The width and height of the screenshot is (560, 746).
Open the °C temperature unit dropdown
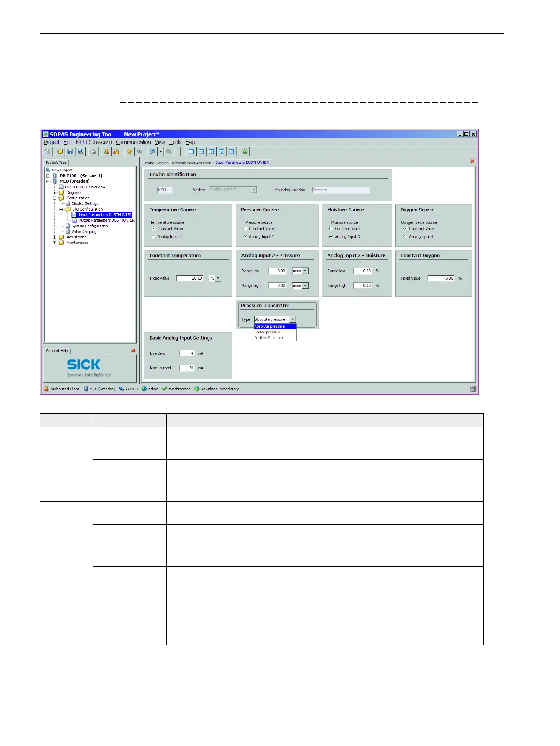(218, 278)
